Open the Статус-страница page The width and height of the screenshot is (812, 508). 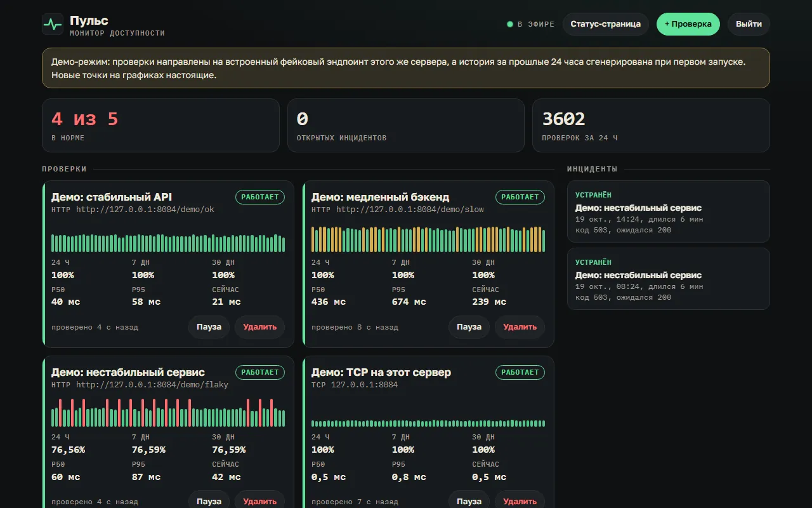[605, 24]
